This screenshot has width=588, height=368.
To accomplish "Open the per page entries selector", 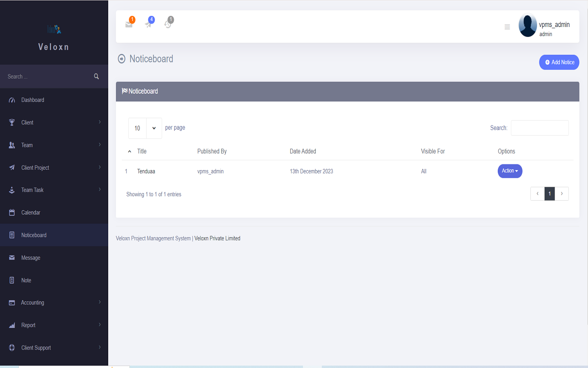I will (x=145, y=128).
